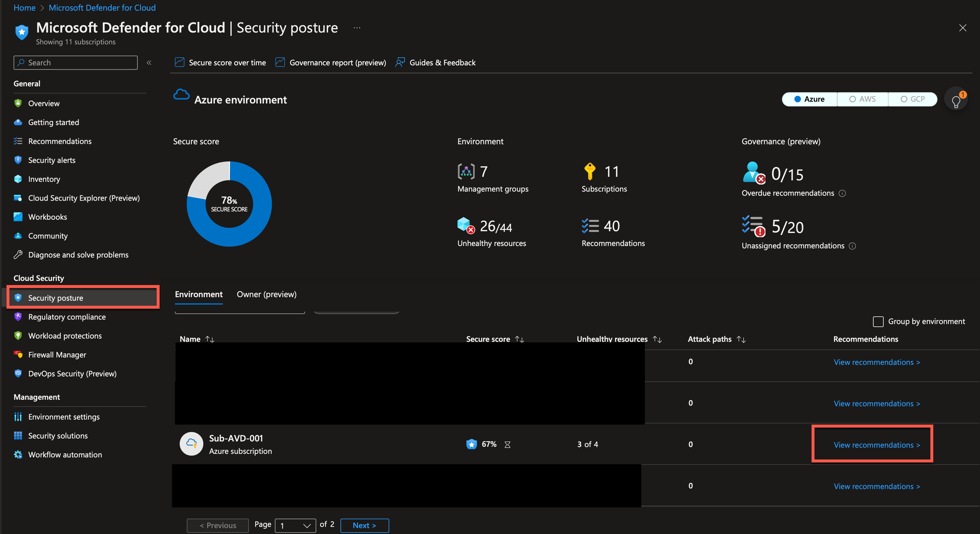The width and height of the screenshot is (980, 534).
Task: Open the Workflow automation gear icon
Action: click(18, 454)
